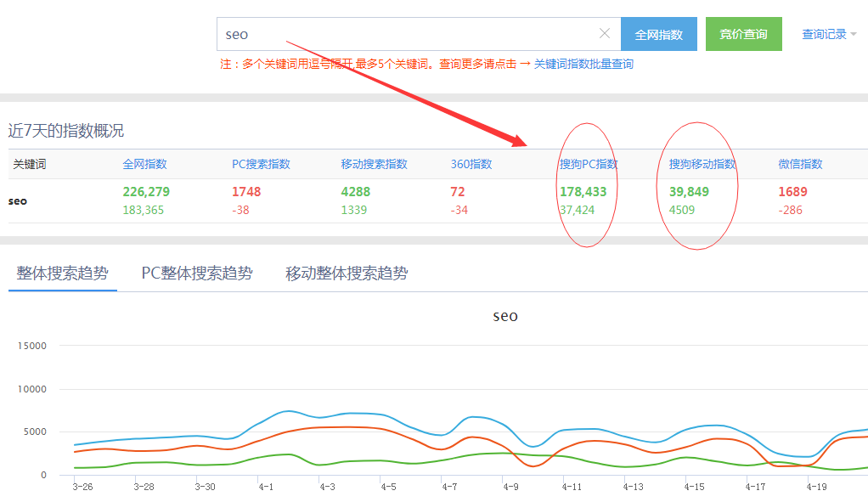868x502 pixels.
Task: Open the 关键词指数批量查询 link
Action: point(583,64)
